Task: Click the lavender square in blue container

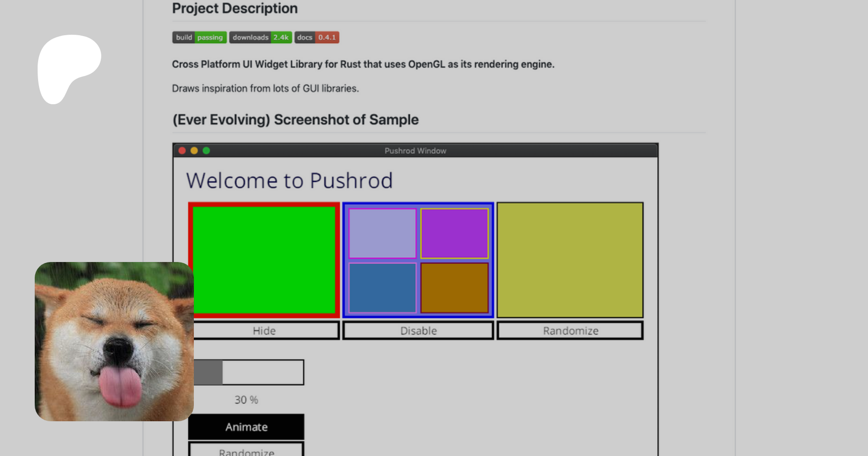Action: click(x=382, y=234)
